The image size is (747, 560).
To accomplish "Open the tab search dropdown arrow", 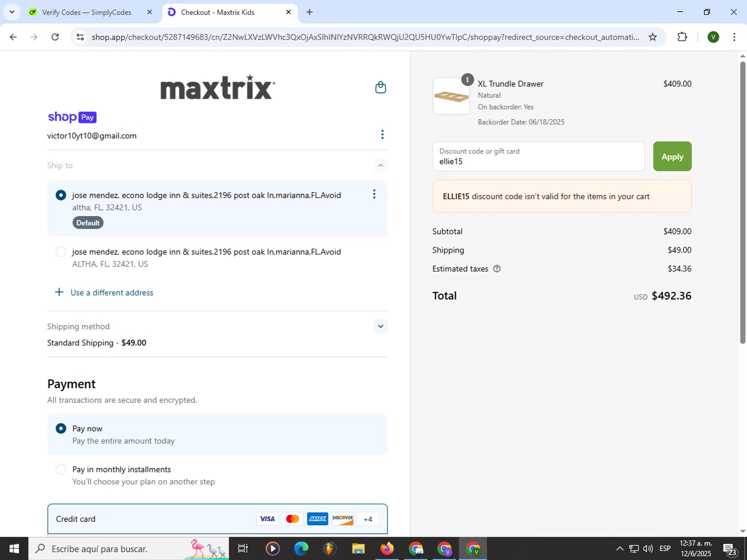I will pyautogui.click(x=11, y=12).
